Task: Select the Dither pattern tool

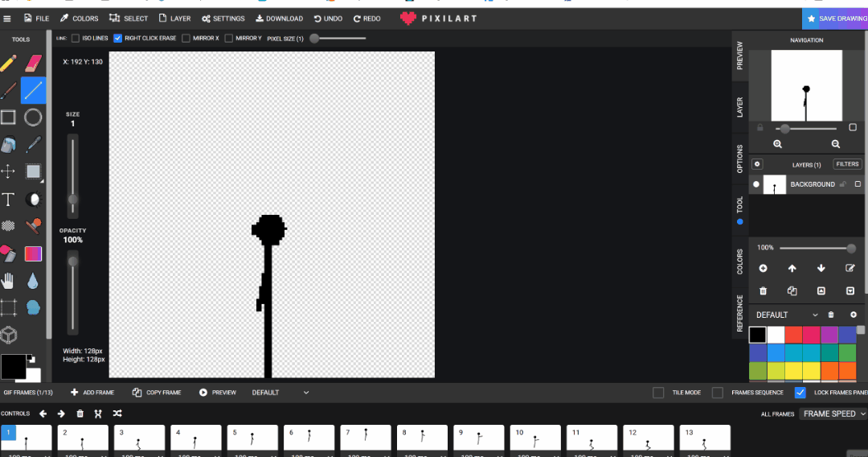Action: (8, 226)
